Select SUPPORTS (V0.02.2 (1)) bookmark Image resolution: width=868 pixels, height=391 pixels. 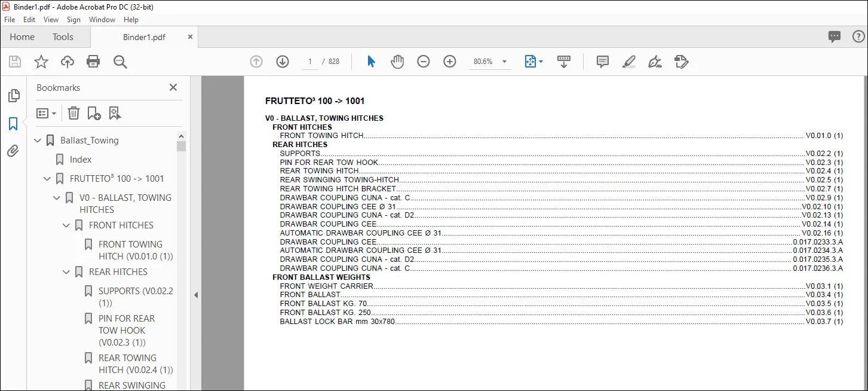(x=136, y=297)
